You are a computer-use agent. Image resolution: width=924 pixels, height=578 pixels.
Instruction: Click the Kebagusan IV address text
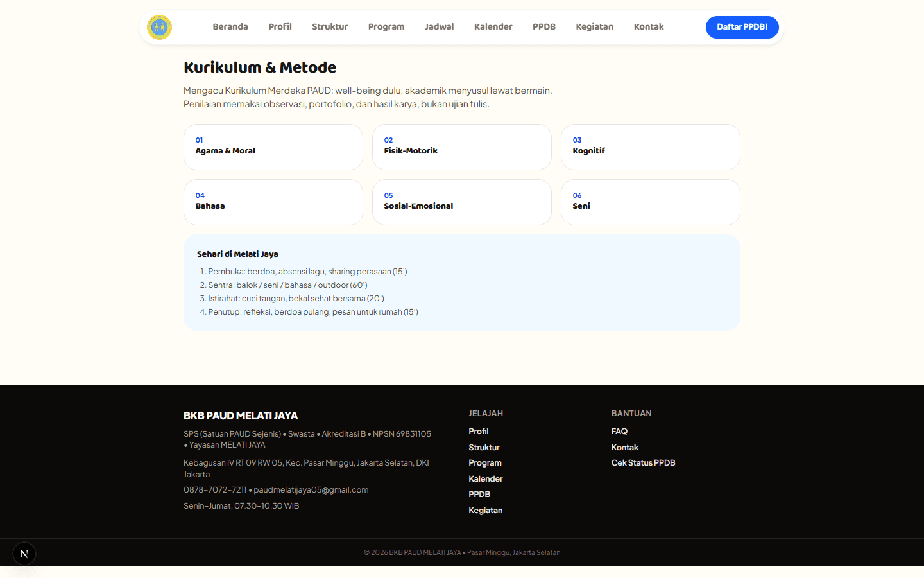click(x=306, y=469)
